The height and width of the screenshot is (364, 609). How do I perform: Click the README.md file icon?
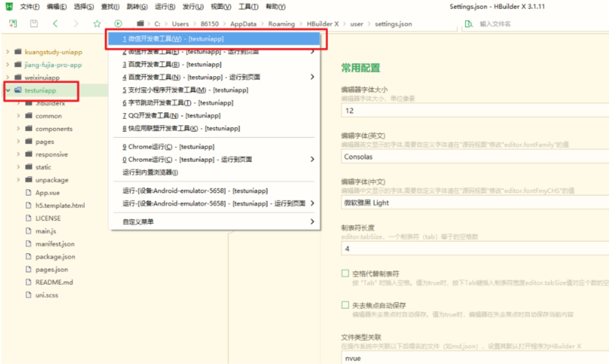tap(28, 282)
